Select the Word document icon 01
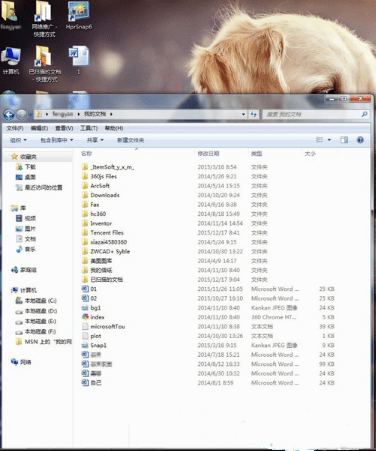This screenshot has height=451, width=376. [x=85, y=289]
